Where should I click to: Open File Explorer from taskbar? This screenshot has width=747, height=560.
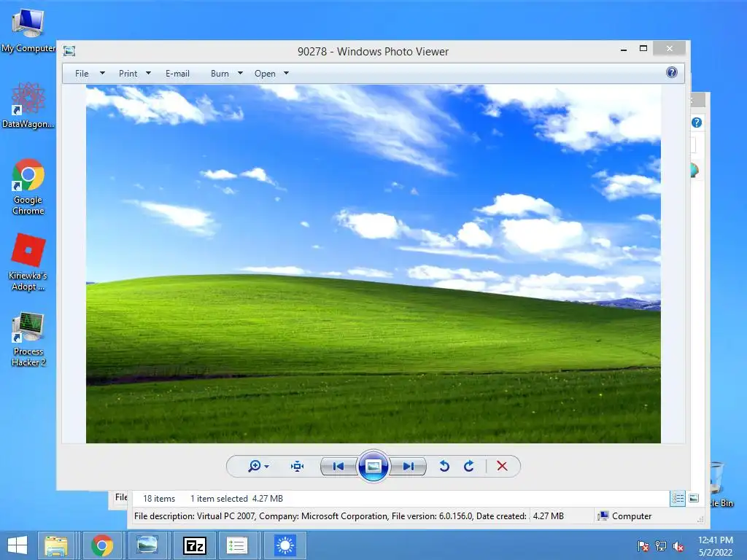pyautogui.click(x=55, y=545)
